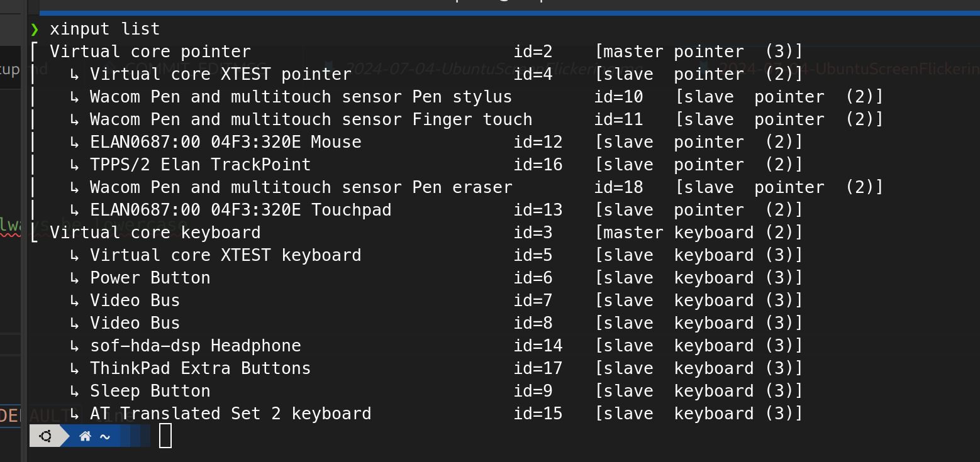Click the 'ELAN0687:00 04F3:320E Mouse' entry
980x462 pixels.
coord(225,142)
